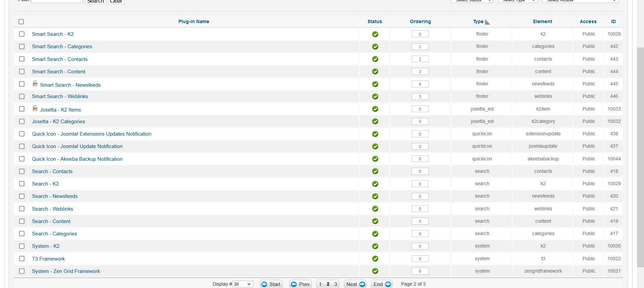Jump to the End page

click(x=382, y=284)
